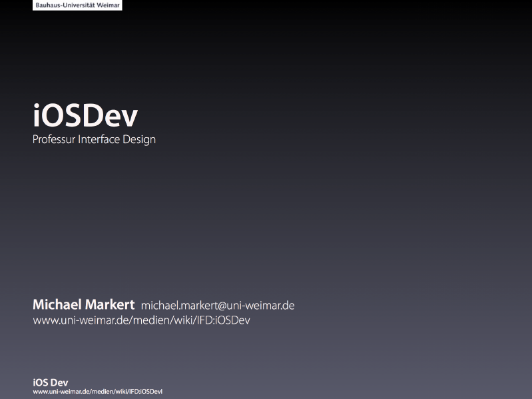
Task: Open the small footer URL ending in iOSDevI
Action: pyautogui.click(x=97, y=392)
